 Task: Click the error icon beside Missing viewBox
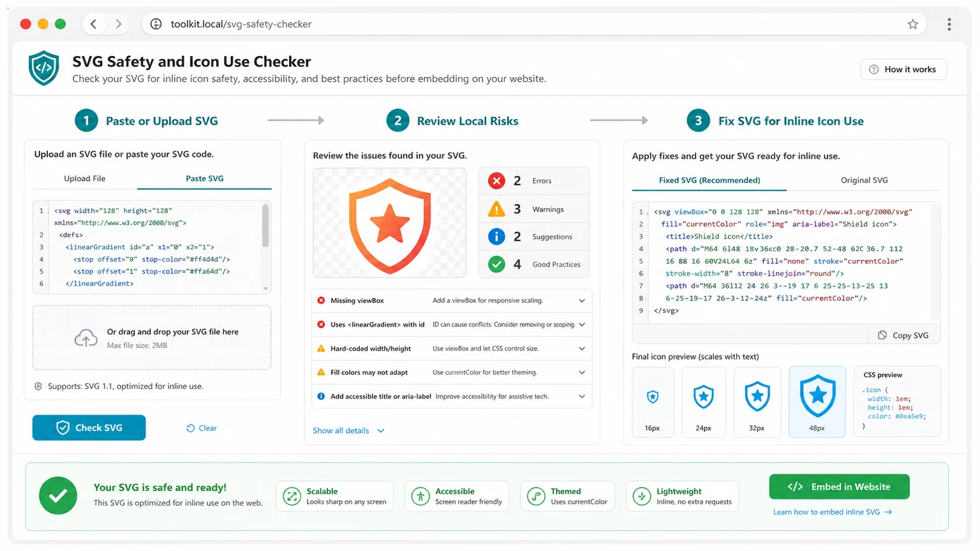(321, 300)
